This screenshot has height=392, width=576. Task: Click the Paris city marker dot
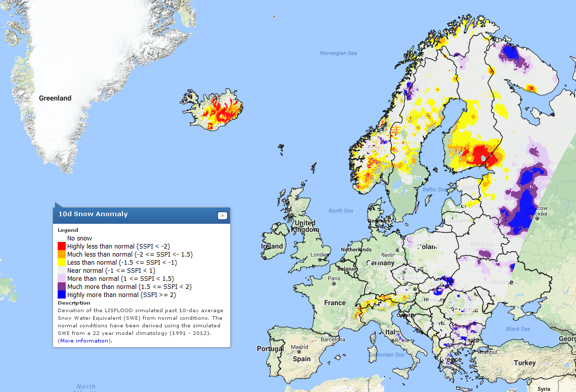[x=334, y=284]
